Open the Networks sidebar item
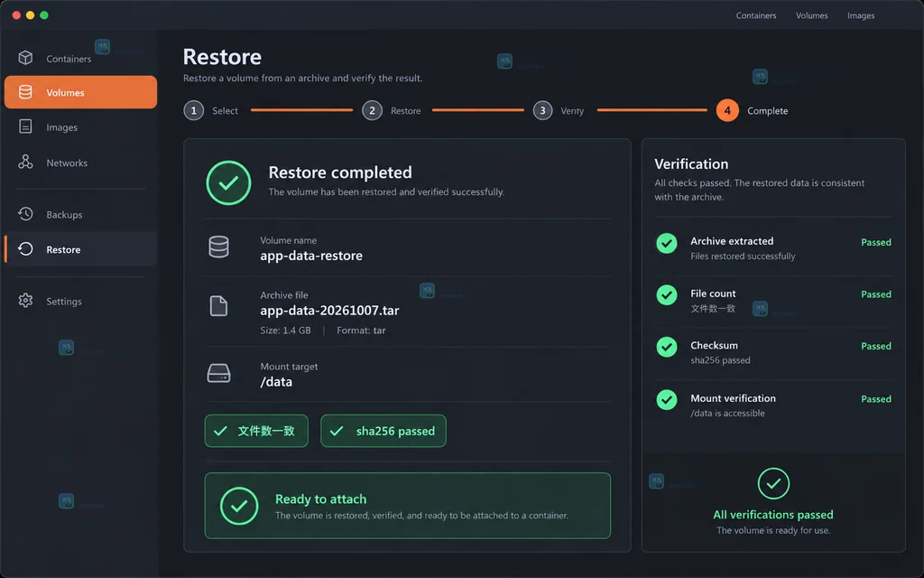This screenshot has height=578, width=924. 80,163
